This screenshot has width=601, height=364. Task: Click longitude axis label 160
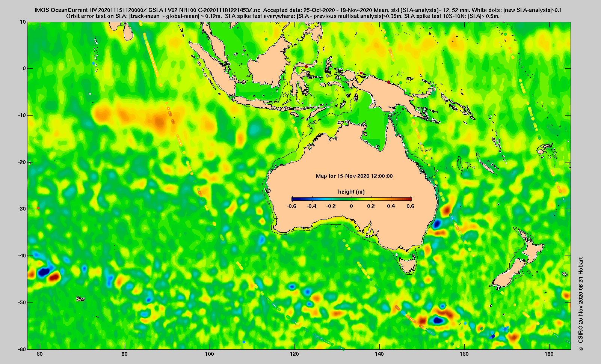pyautogui.click(x=464, y=354)
